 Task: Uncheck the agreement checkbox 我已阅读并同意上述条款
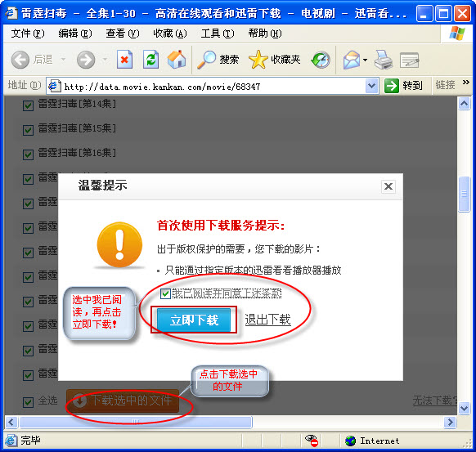coord(165,293)
